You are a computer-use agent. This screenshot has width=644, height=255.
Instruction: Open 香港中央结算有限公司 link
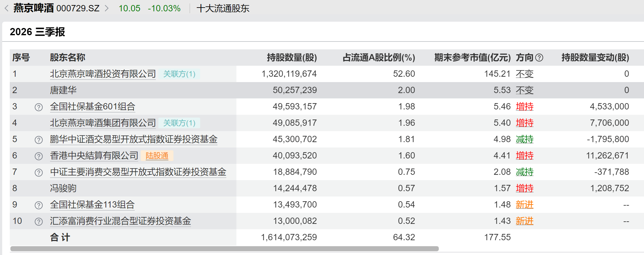[94, 156]
